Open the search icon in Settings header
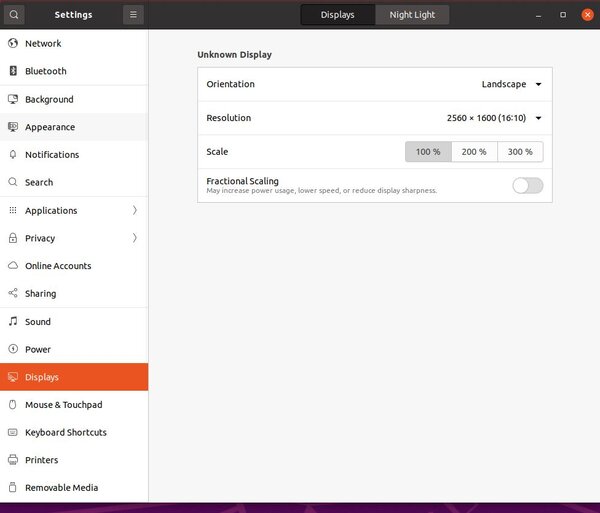The height and width of the screenshot is (513, 600). (x=14, y=15)
